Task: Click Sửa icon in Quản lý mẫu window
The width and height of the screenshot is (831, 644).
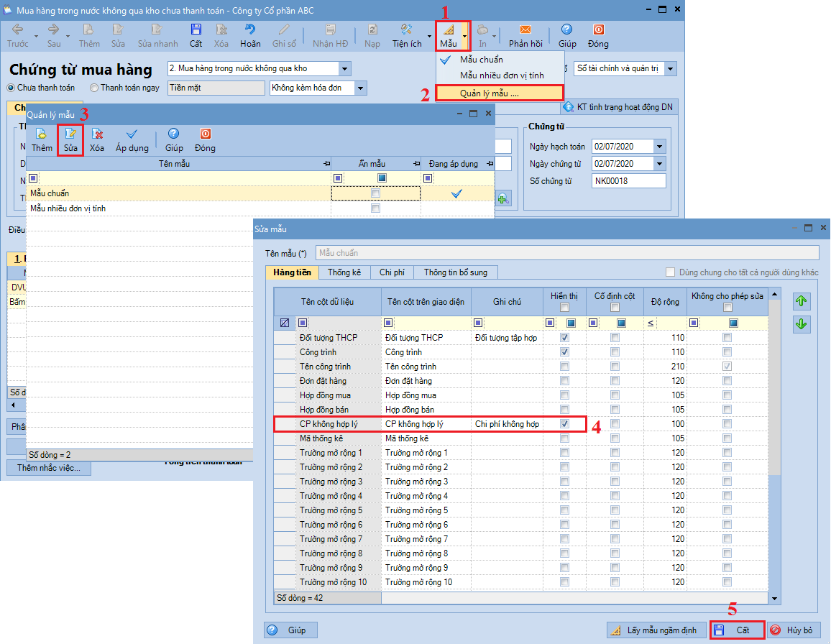Action: [70, 134]
